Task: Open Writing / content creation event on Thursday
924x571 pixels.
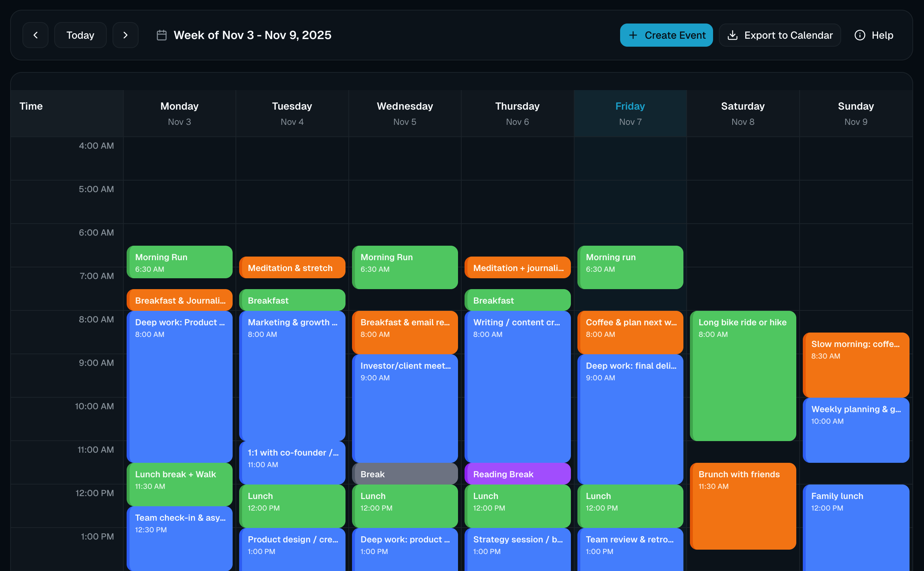Action: (x=517, y=387)
